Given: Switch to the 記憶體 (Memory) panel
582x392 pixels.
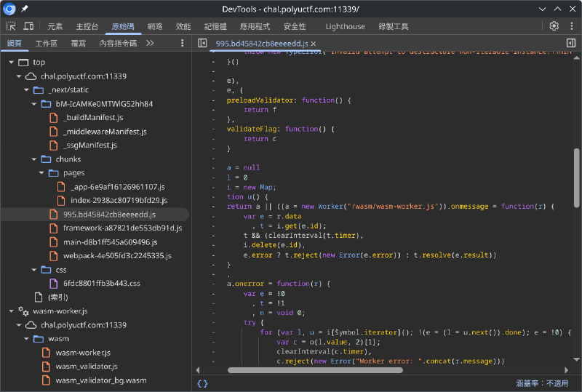Looking at the screenshot, I should click(x=215, y=26).
